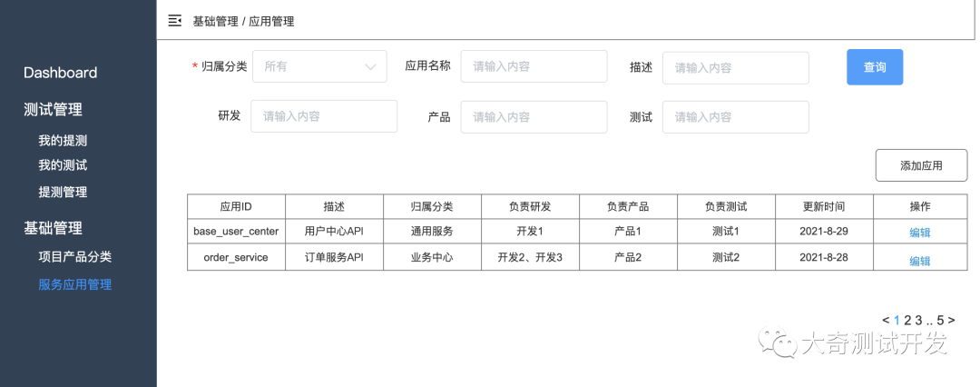Go to page 3 in pagination
This screenshot has height=387, width=980.
coord(918,320)
